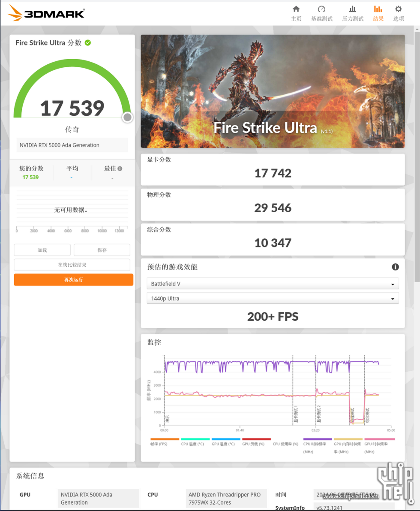
Task: Open the Options (选项) gear icon
Action: pyautogui.click(x=399, y=9)
